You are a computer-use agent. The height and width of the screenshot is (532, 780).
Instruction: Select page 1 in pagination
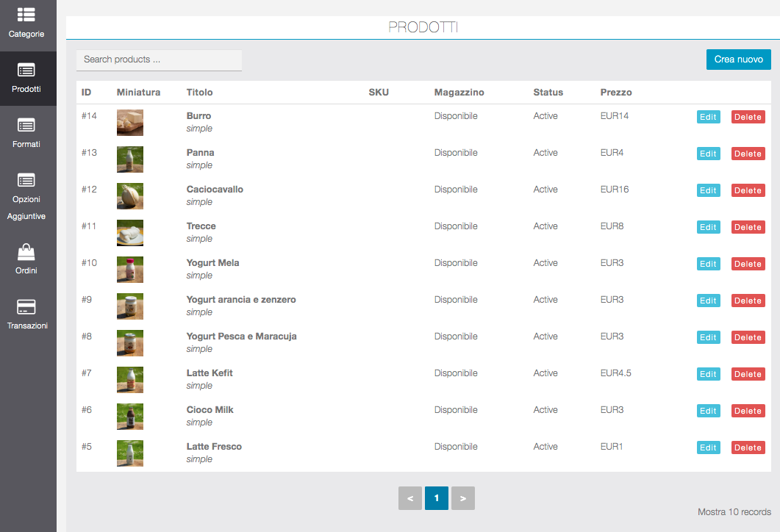coord(437,498)
